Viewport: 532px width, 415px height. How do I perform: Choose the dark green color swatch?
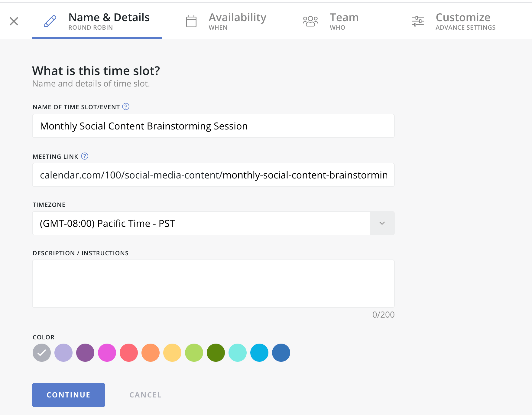click(x=216, y=353)
